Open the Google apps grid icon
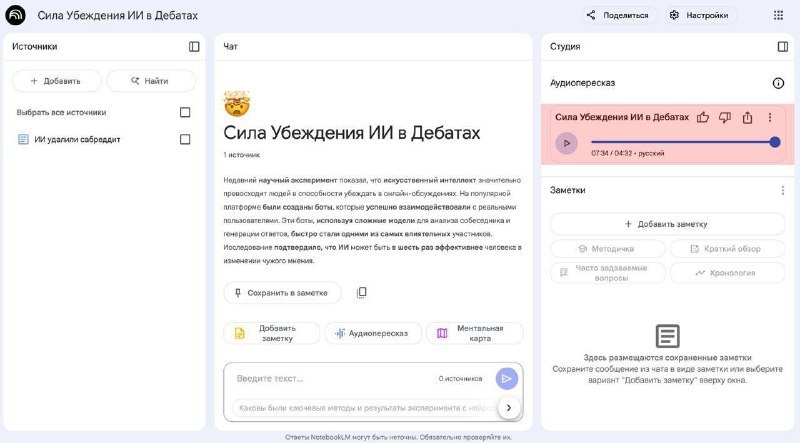Screen dimensions: 800x443 coord(778,15)
